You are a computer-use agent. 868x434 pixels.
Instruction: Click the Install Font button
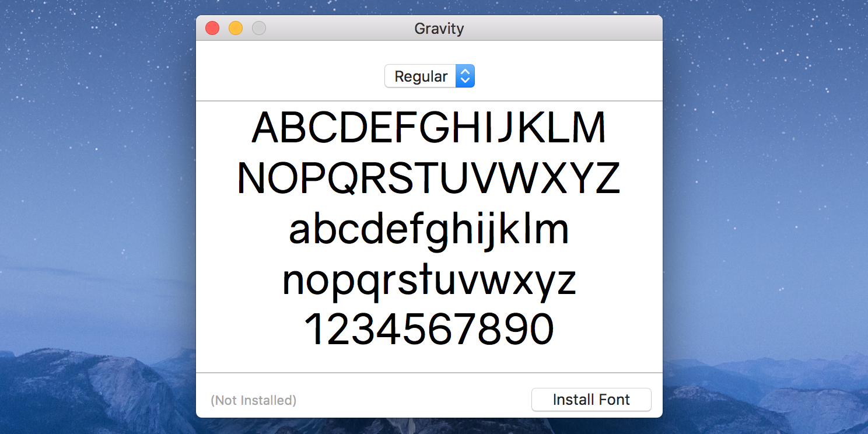(x=591, y=400)
